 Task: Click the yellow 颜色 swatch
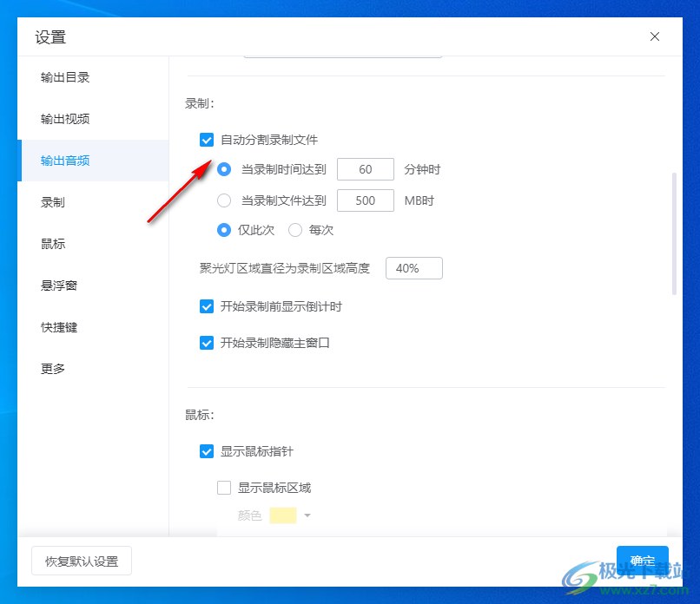click(283, 515)
